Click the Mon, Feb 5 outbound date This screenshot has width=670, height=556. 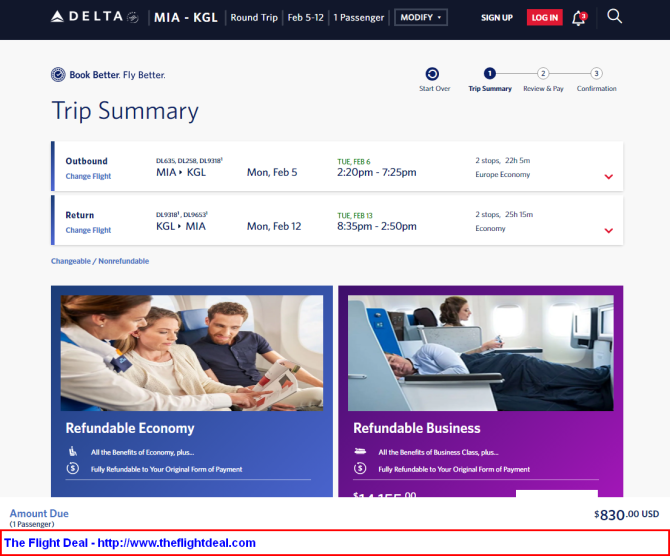coord(272,172)
